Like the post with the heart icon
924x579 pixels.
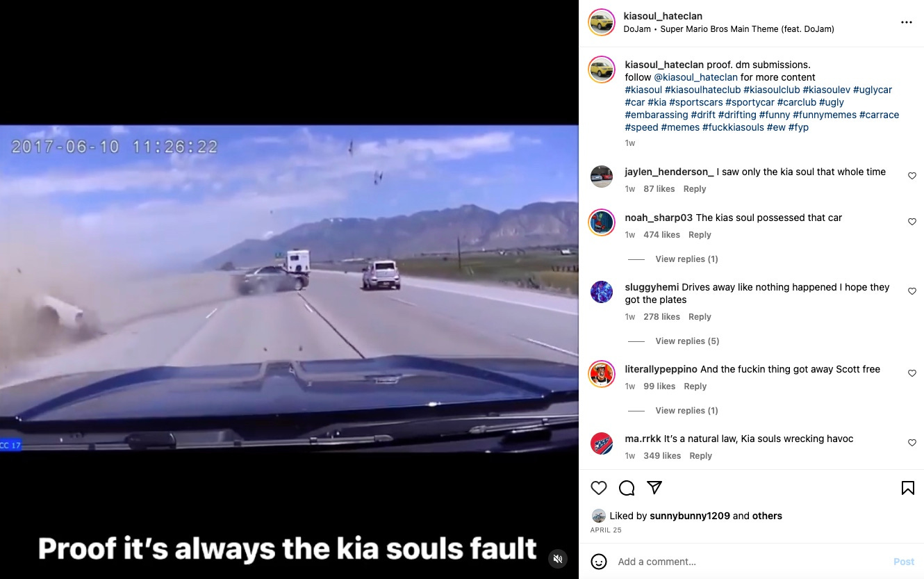pos(599,488)
